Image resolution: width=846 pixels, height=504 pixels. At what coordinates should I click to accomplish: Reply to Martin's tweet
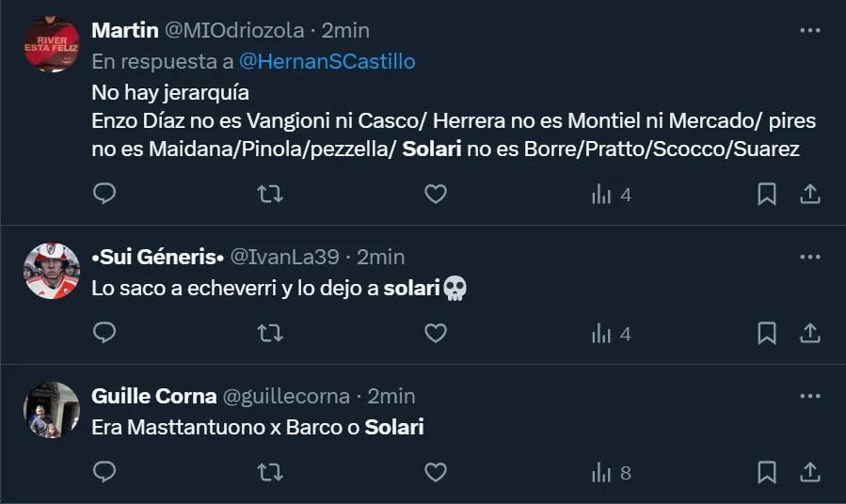point(104,194)
